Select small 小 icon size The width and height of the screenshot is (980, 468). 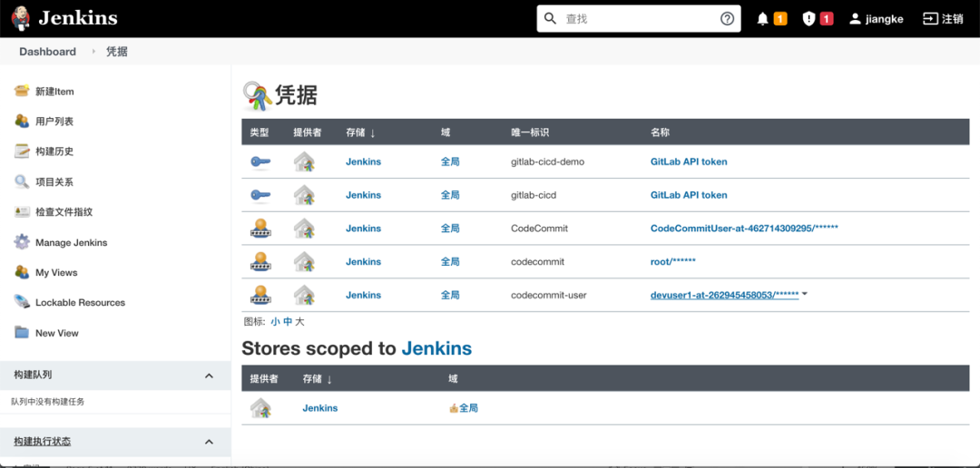click(276, 322)
